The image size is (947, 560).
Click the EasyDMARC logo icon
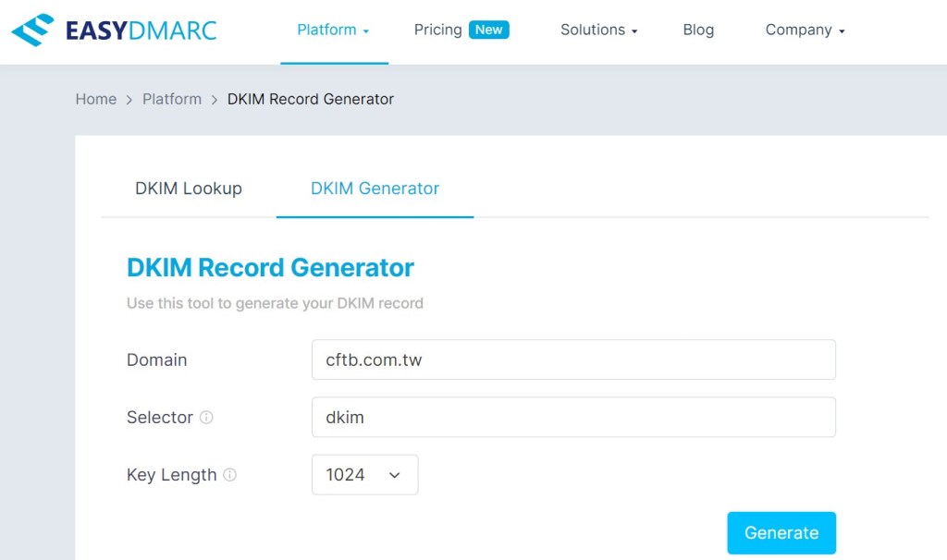[x=32, y=30]
